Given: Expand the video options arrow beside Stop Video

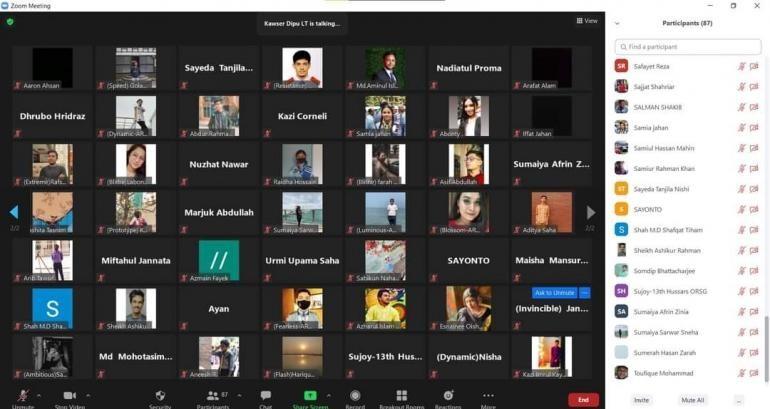Looking at the screenshot, I should pyautogui.click(x=89, y=395).
